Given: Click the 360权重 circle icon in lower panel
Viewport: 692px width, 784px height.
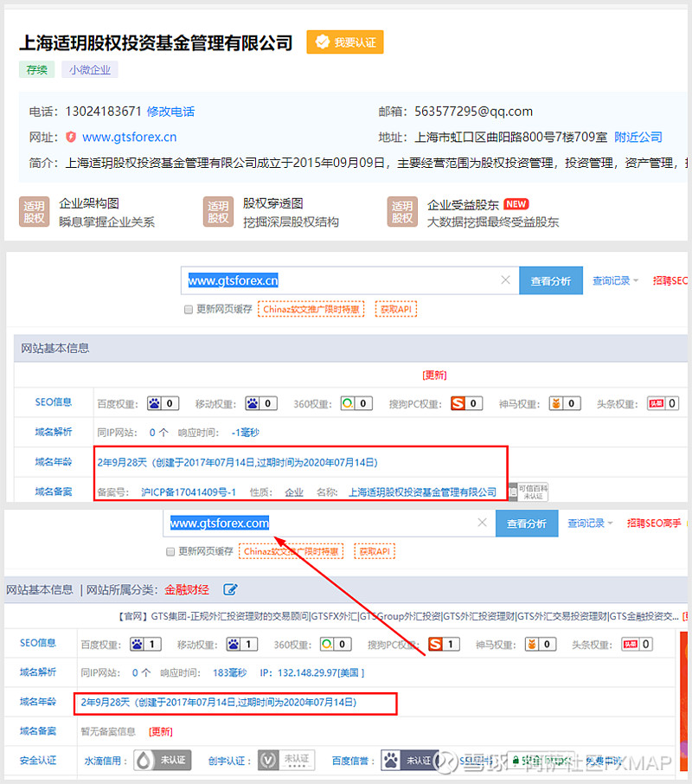Looking at the screenshot, I should (327, 644).
